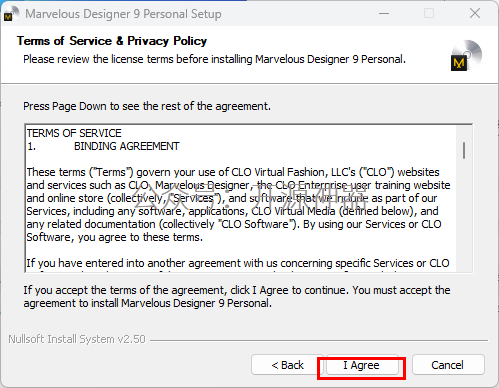Click the 'Software, you agree to these terms' line

tap(115, 237)
